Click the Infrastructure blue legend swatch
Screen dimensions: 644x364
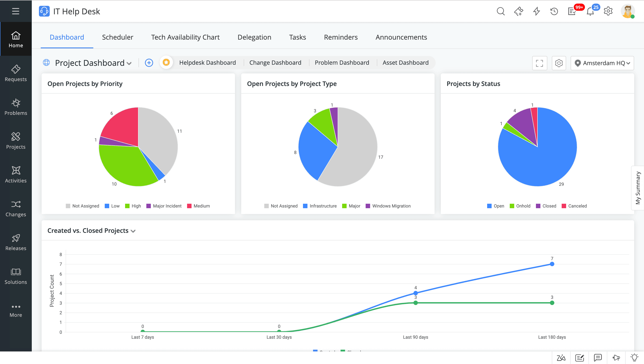tap(305, 206)
